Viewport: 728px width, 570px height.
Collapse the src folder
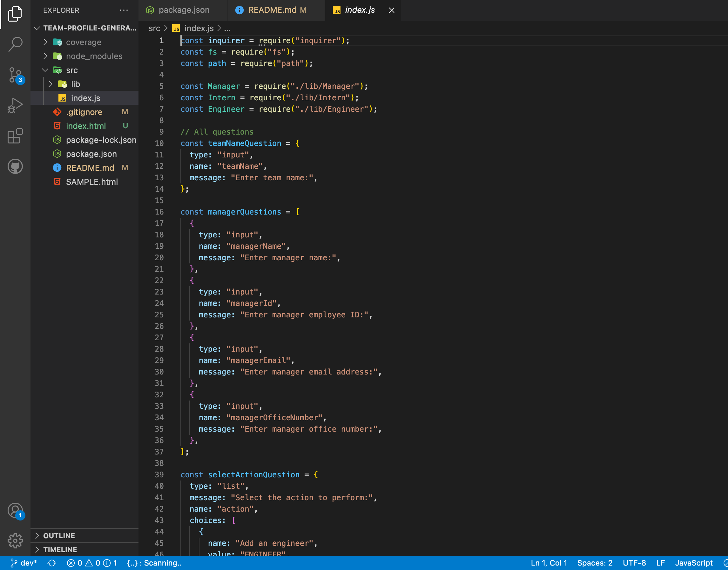coord(84,70)
